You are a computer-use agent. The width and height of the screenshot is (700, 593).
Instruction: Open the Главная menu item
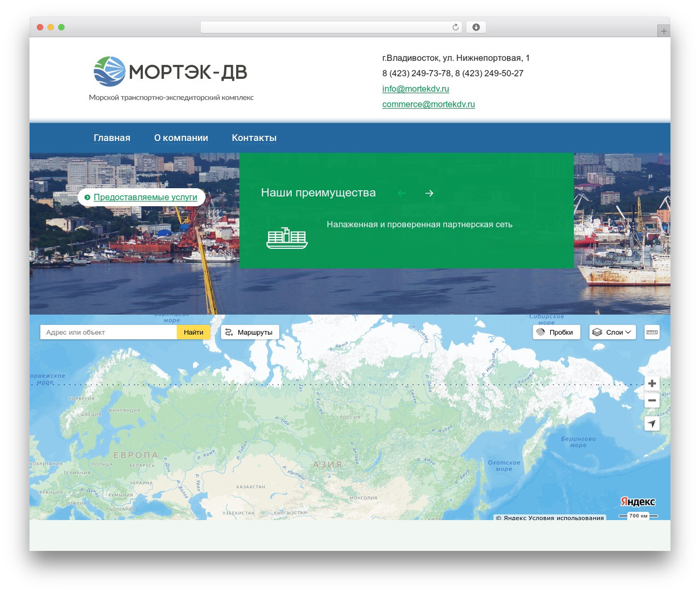pyautogui.click(x=112, y=138)
